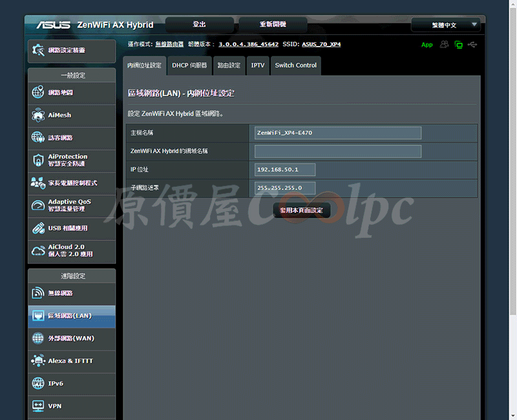Open the 網路設定精靈 setup wizard icon
This screenshot has height=420, width=517.
pos(38,50)
